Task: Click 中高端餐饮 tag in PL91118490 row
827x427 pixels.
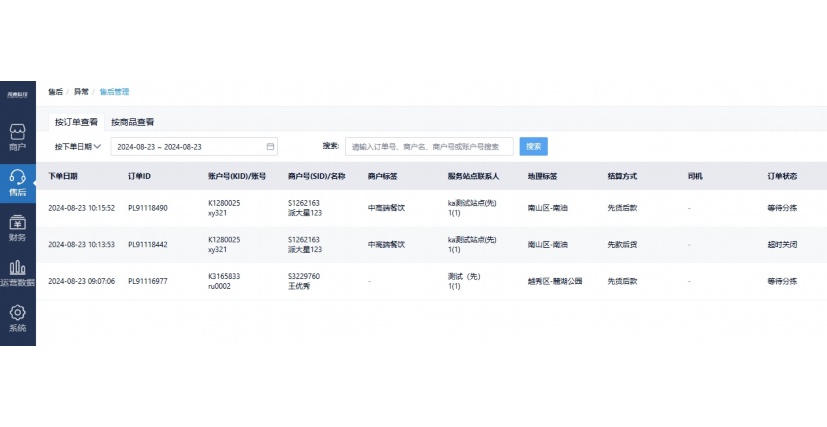Action: click(x=387, y=208)
